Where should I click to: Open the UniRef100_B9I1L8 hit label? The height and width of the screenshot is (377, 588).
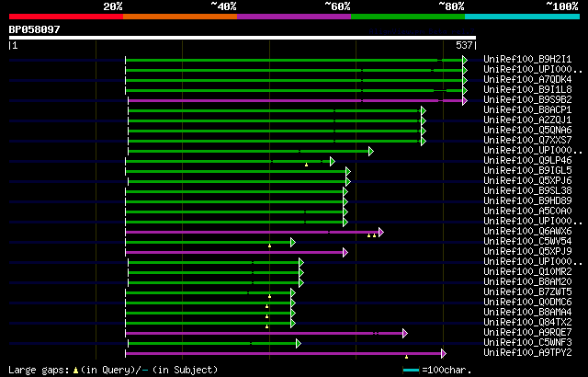527,90
